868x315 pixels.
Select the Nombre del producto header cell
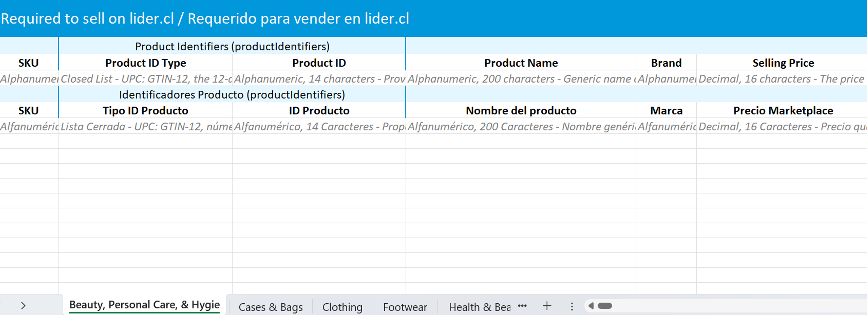pyautogui.click(x=521, y=110)
